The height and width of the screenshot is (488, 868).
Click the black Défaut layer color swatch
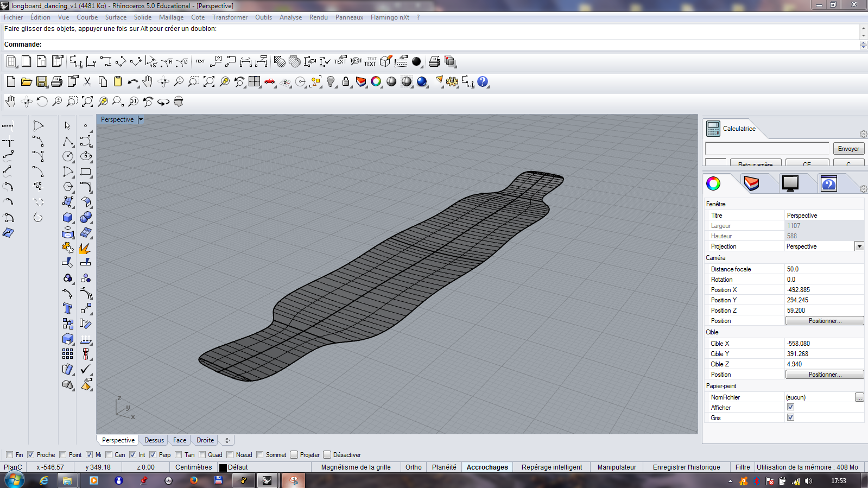coord(223,467)
